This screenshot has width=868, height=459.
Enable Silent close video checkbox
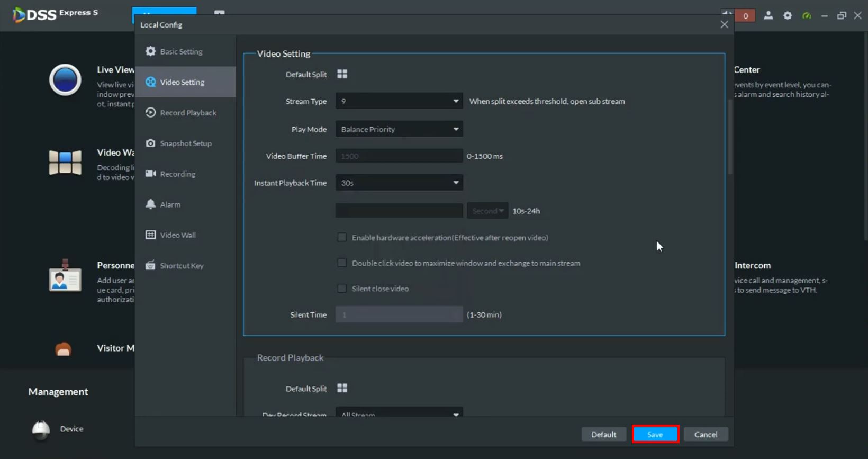point(342,289)
